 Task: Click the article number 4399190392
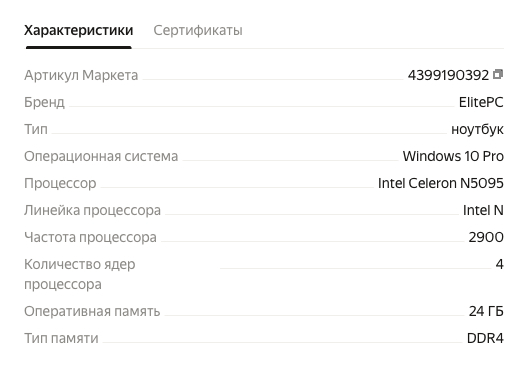point(448,75)
